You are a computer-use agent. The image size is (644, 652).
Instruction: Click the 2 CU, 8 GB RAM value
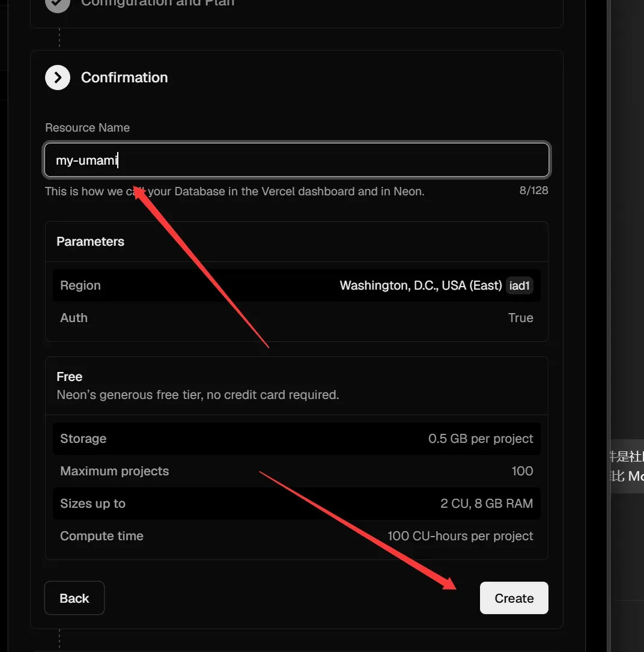(x=487, y=504)
